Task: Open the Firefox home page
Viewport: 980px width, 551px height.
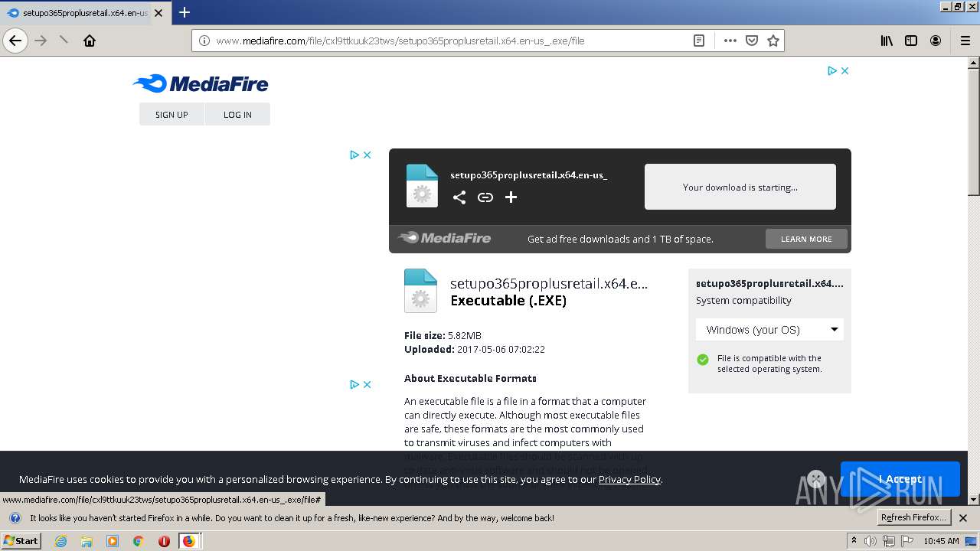Action: [90, 41]
